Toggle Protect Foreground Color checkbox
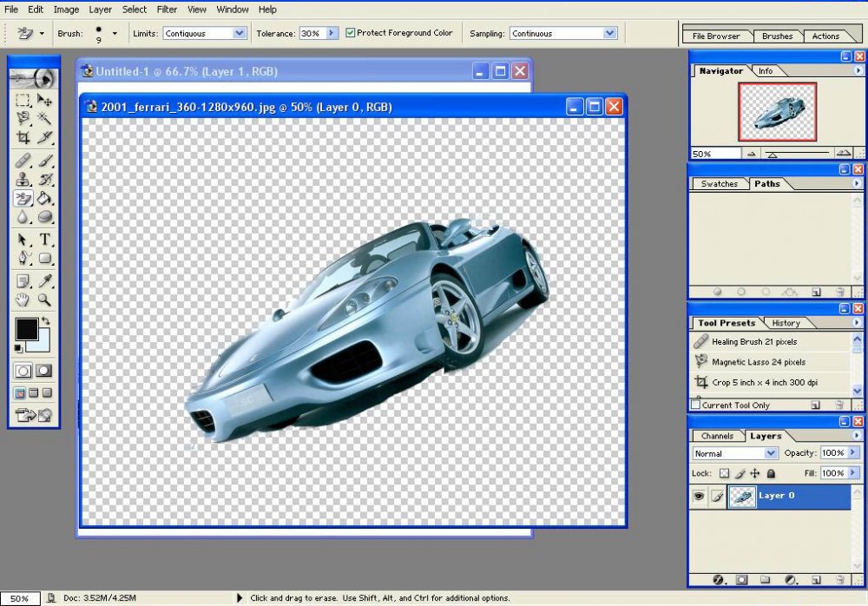This screenshot has height=606, width=868. point(350,33)
